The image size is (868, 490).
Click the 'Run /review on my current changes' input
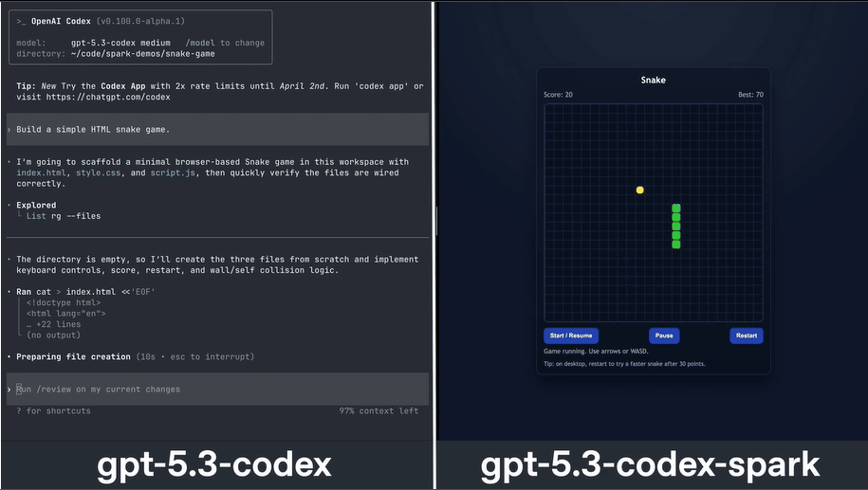(102, 390)
